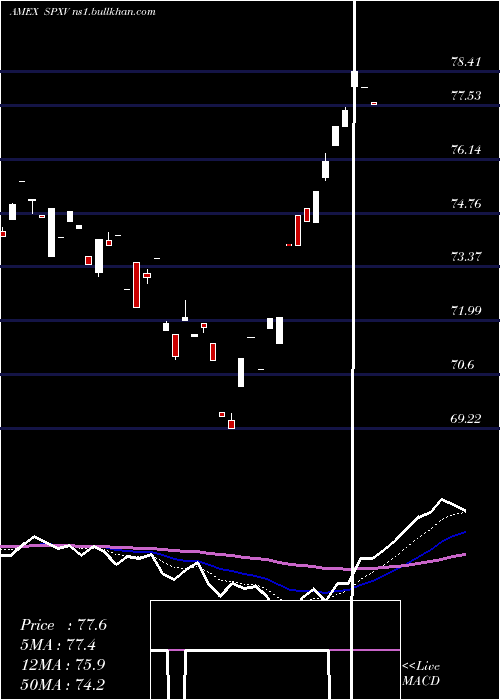
Task: Click the 69.22 price level label
Action: coord(466,419)
